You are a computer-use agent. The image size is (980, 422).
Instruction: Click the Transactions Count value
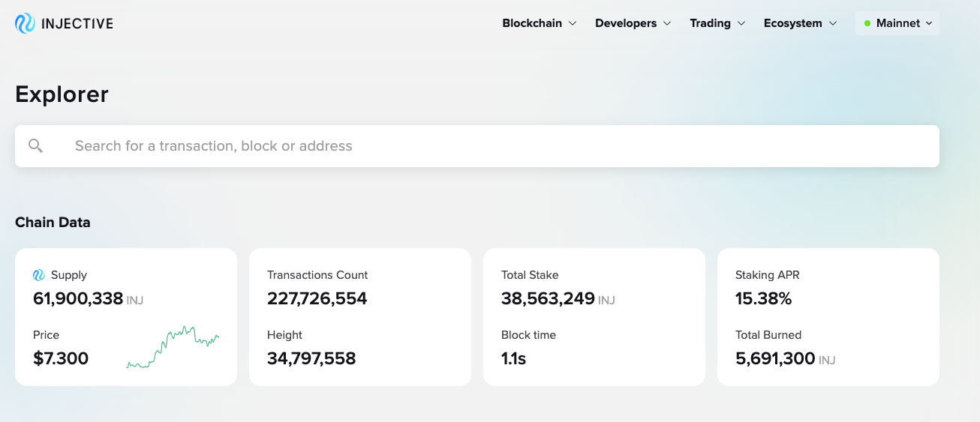point(317,298)
